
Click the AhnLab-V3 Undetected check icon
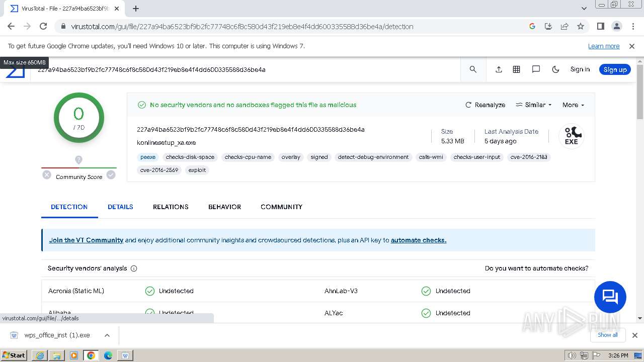426,291
